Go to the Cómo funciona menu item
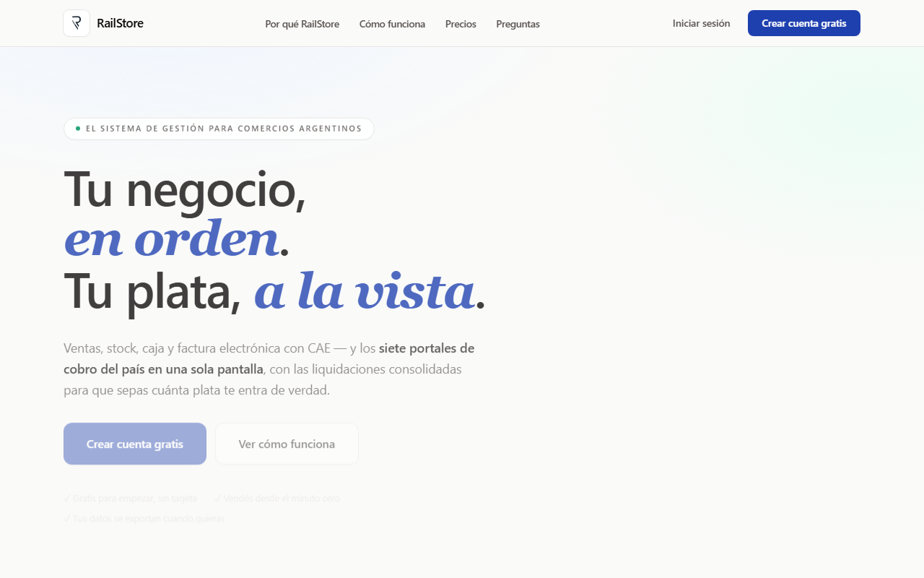Image resolution: width=924 pixels, height=578 pixels. pos(392,24)
